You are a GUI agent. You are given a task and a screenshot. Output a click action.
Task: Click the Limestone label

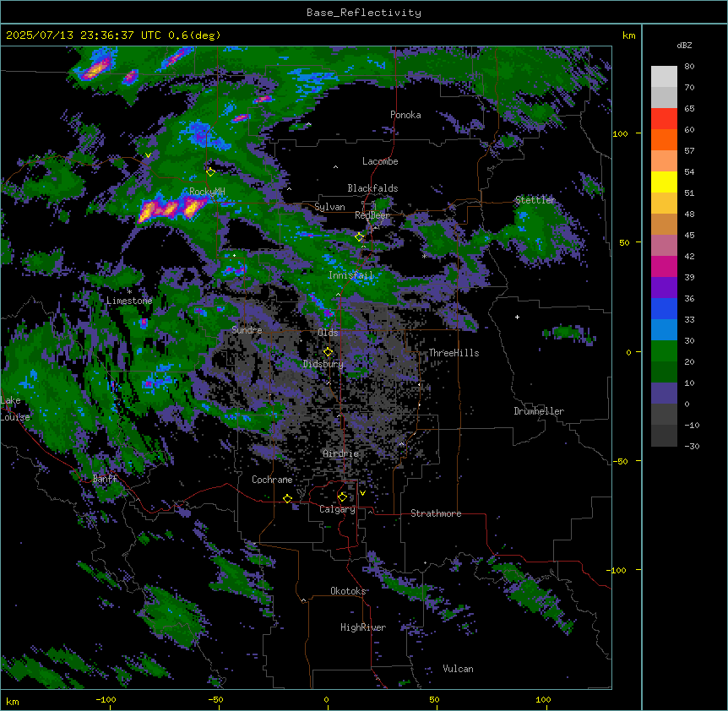click(x=129, y=301)
